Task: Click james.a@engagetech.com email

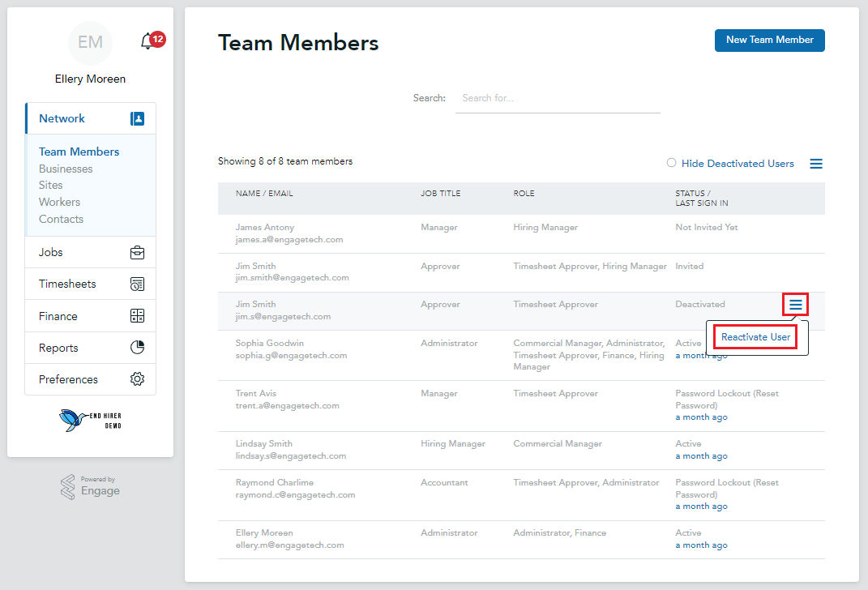Action: [289, 240]
